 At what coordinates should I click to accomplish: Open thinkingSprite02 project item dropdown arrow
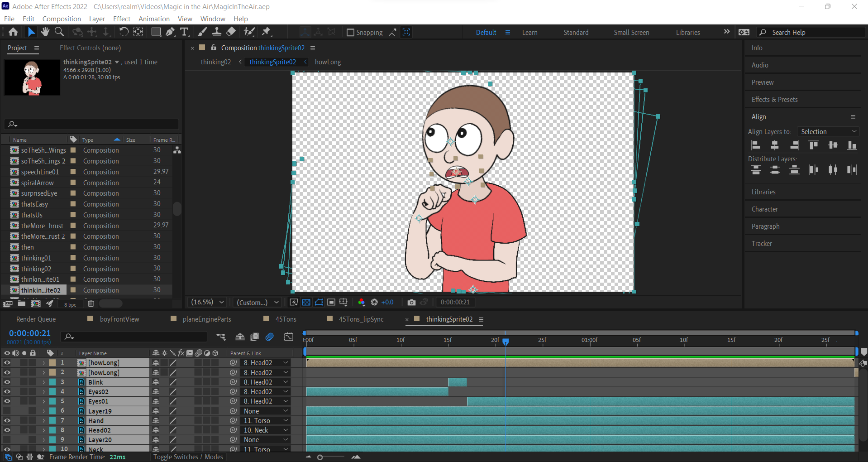click(117, 62)
